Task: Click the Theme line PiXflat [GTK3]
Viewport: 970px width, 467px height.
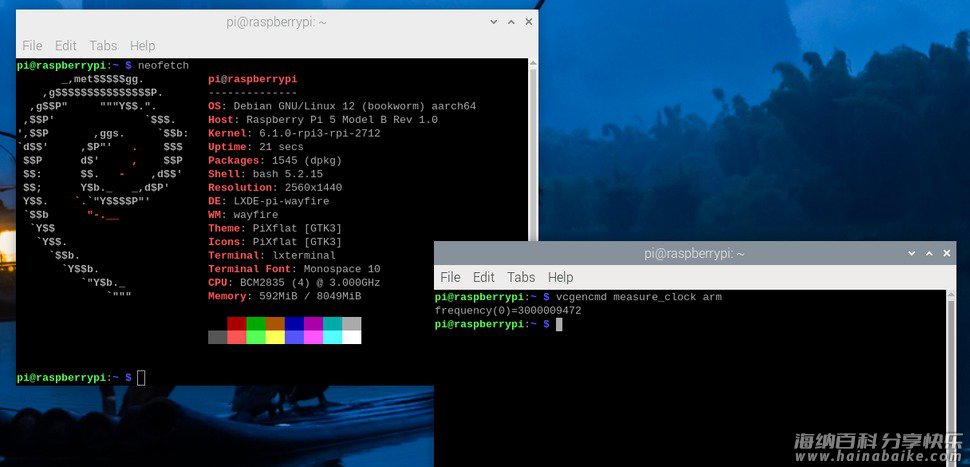Action: tap(275, 229)
